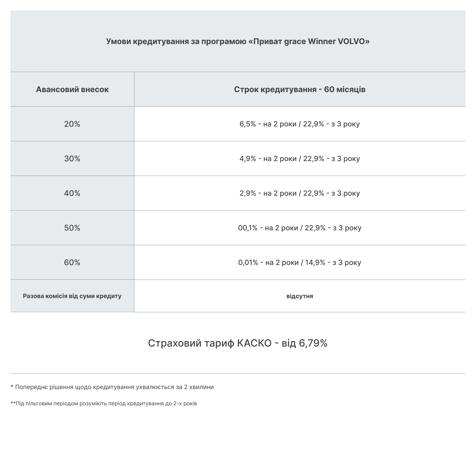Select the footnote about the two-minute decision

(x=112, y=387)
